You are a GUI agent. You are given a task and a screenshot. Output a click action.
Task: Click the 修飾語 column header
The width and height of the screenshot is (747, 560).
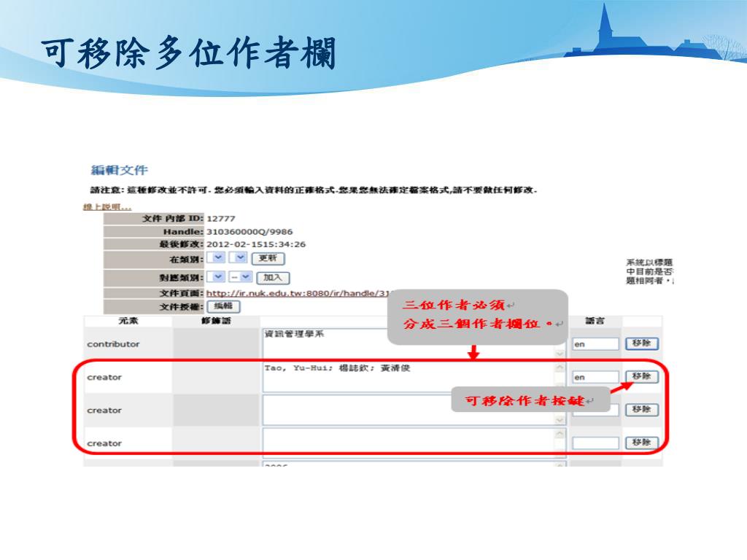[x=216, y=321]
